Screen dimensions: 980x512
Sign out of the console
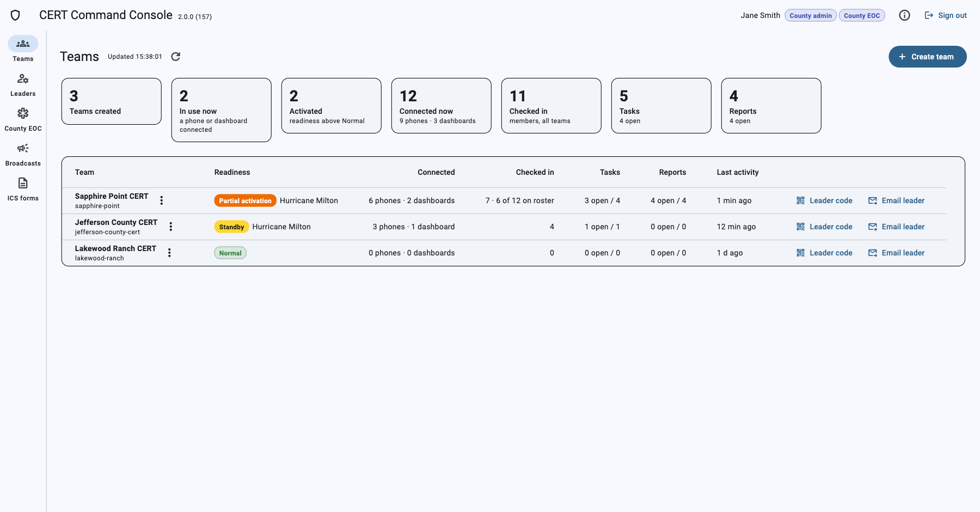(x=946, y=15)
